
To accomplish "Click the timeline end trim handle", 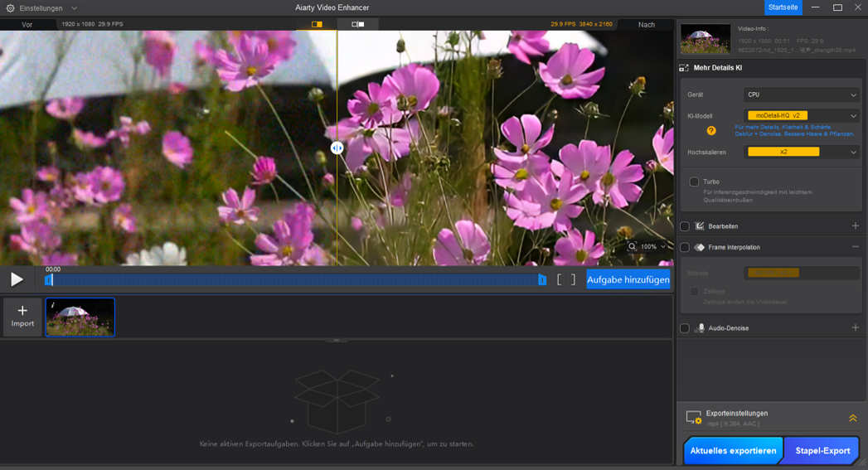I will (x=542, y=280).
